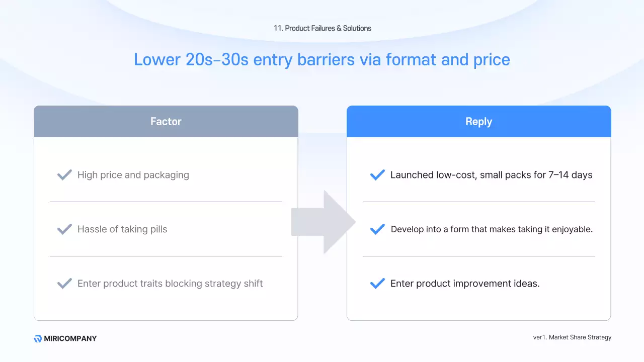Click the placeholder Enter product improvement ideas
Image resolution: width=644 pixels, height=362 pixels.
tap(465, 284)
